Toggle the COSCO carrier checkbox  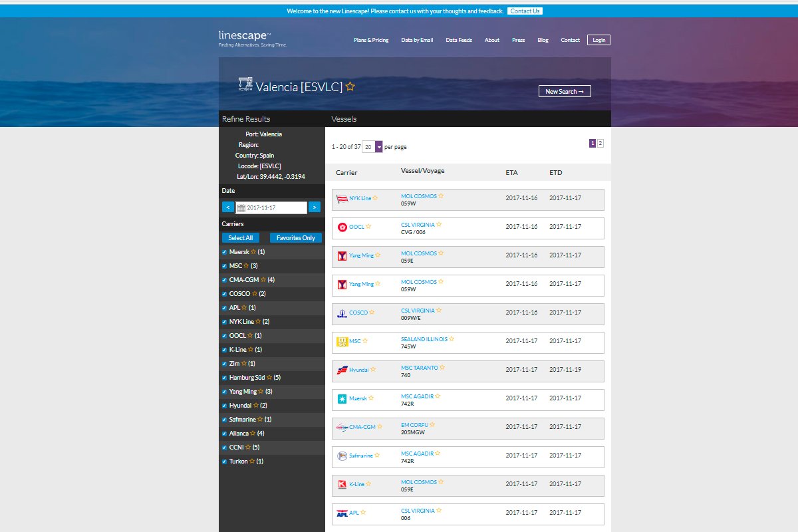[x=224, y=294]
